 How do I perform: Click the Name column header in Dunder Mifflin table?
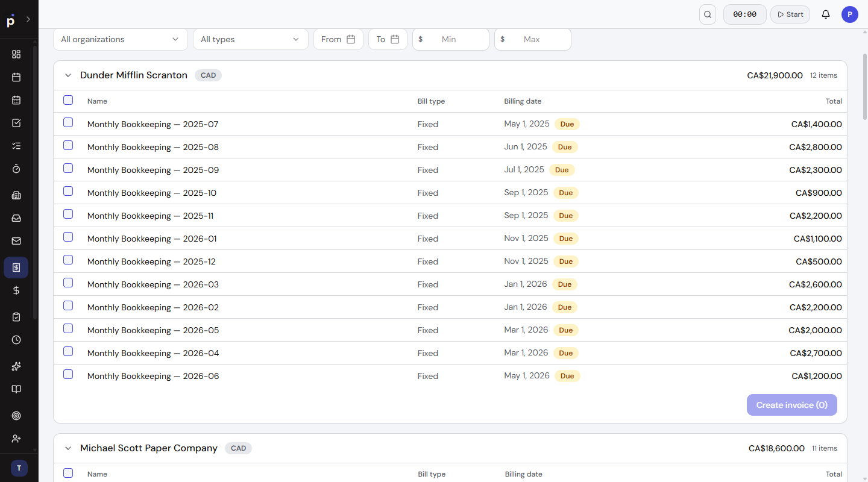97,101
